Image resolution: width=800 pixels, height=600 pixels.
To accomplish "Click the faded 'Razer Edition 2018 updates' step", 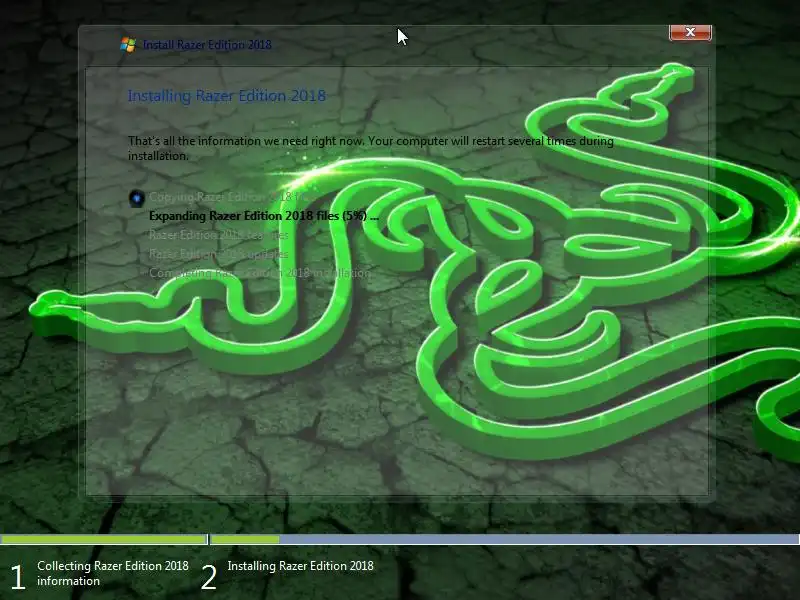I will 218,254.
